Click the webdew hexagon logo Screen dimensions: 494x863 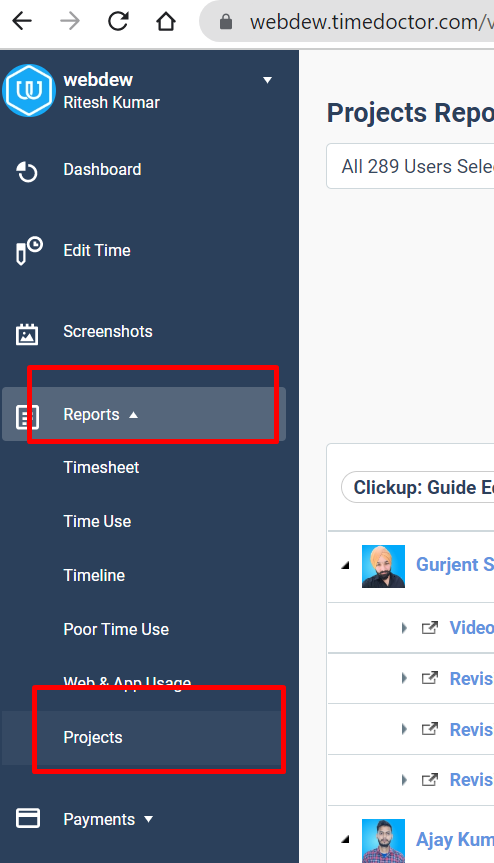29,91
